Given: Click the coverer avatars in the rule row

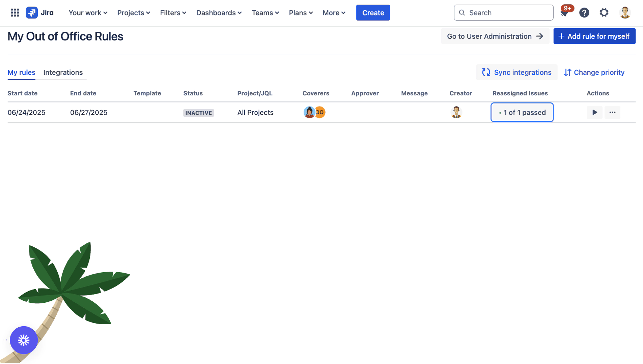Looking at the screenshot, I should coord(314,113).
